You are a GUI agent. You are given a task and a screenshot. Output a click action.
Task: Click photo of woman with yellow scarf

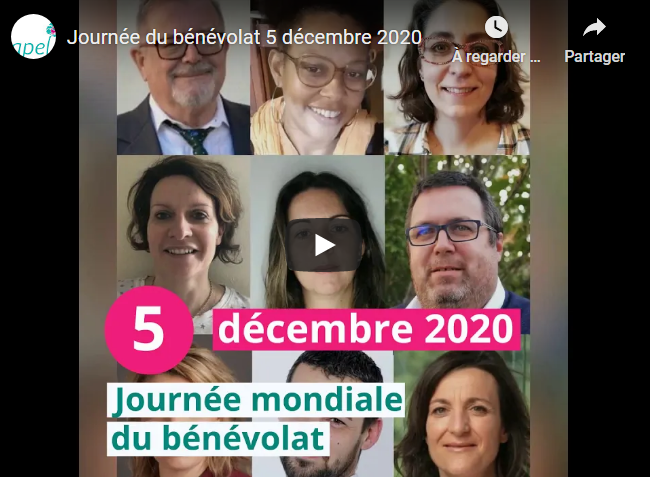click(317, 78)
